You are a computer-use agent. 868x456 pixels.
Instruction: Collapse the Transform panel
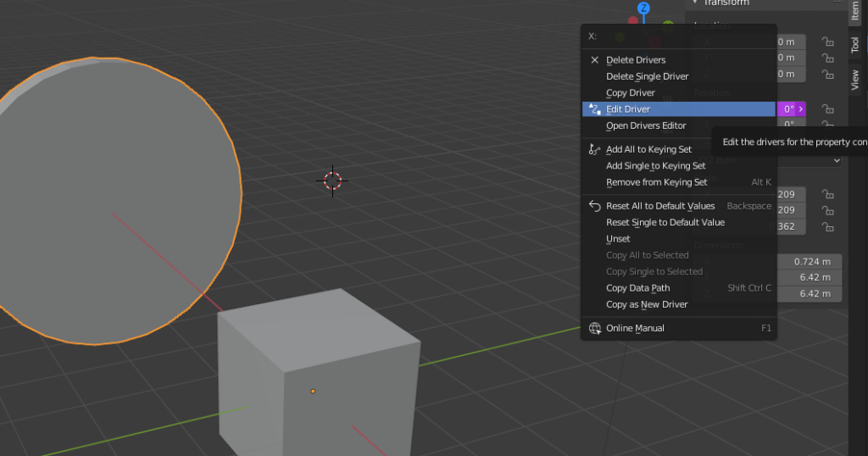pos(695,3)
